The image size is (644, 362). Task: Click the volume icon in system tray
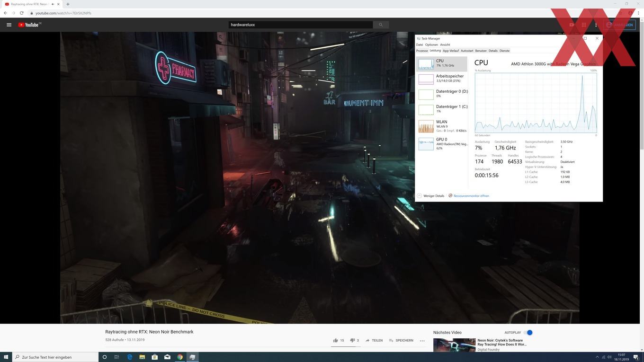pos(610,357)
